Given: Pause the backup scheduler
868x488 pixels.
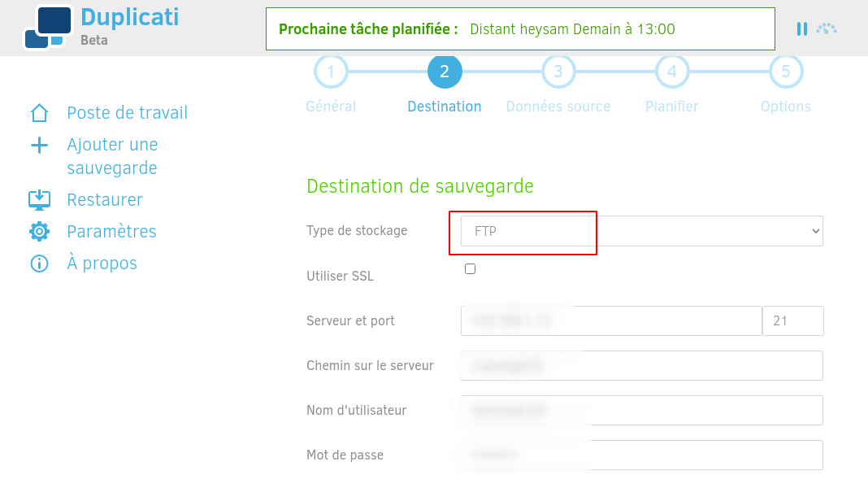Looking at the screenshot, I should [801, 28].
